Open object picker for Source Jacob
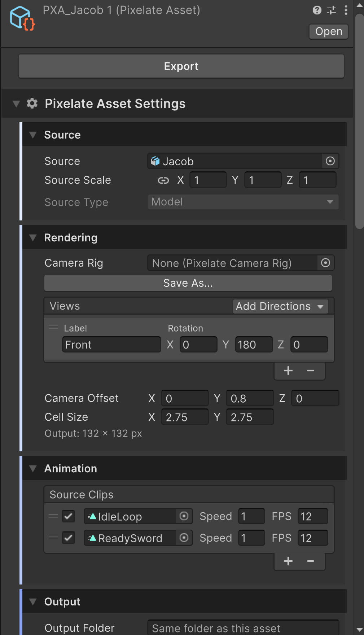The width and height of the screenshot is (364, 635). coord(330,161)
